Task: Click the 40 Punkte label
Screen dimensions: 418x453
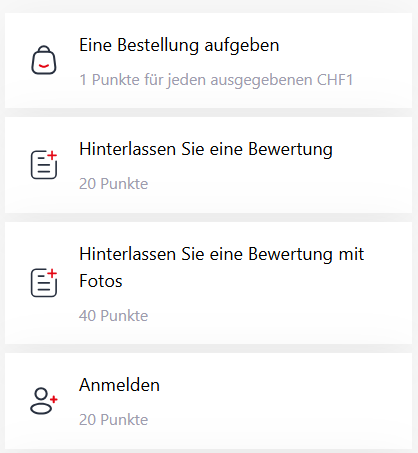Action: click(x=113, y=315)
